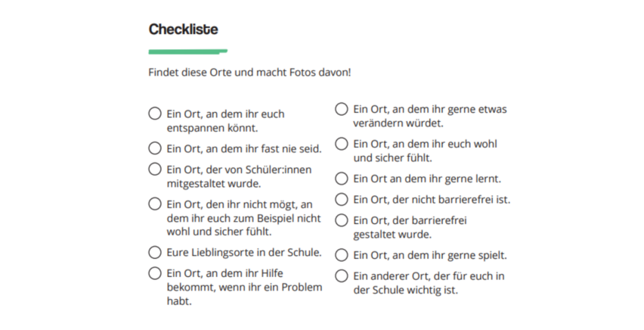Click the text 'Ein Ort an dem ihr gerne lernt.'

(427, 179)
